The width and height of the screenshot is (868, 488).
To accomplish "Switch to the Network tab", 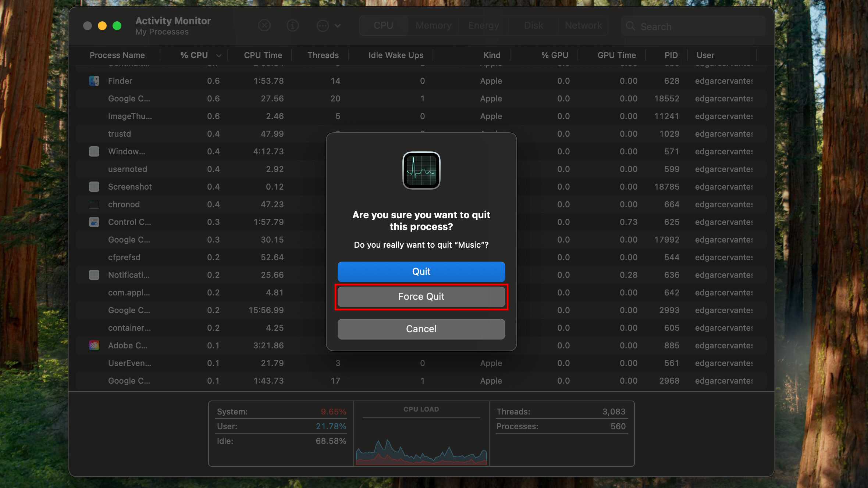I will [583, 25].
